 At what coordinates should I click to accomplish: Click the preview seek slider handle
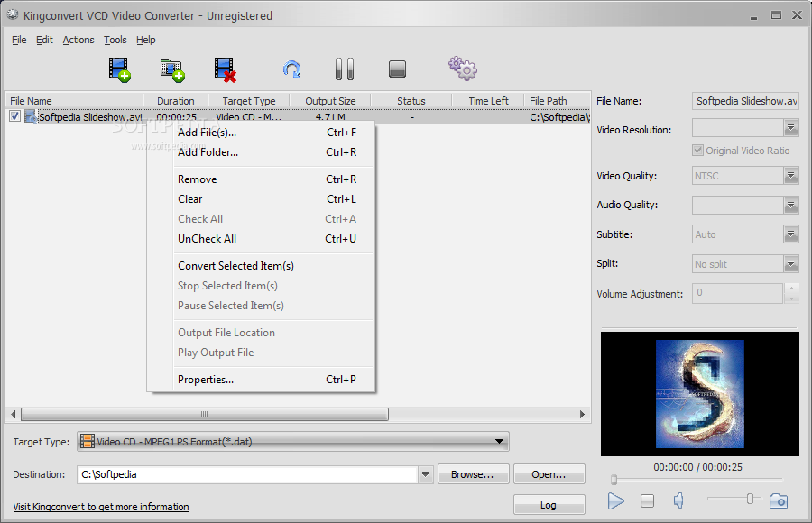[x=614, y=480]
